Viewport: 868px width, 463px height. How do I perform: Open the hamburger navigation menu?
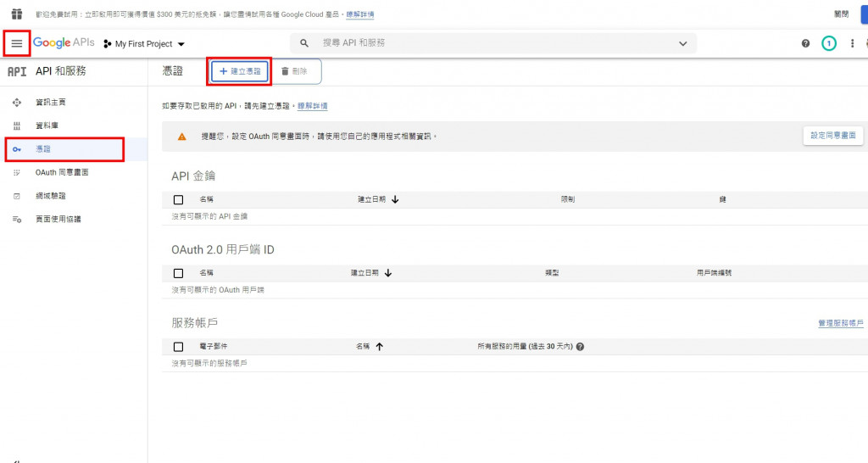point(17,43)
